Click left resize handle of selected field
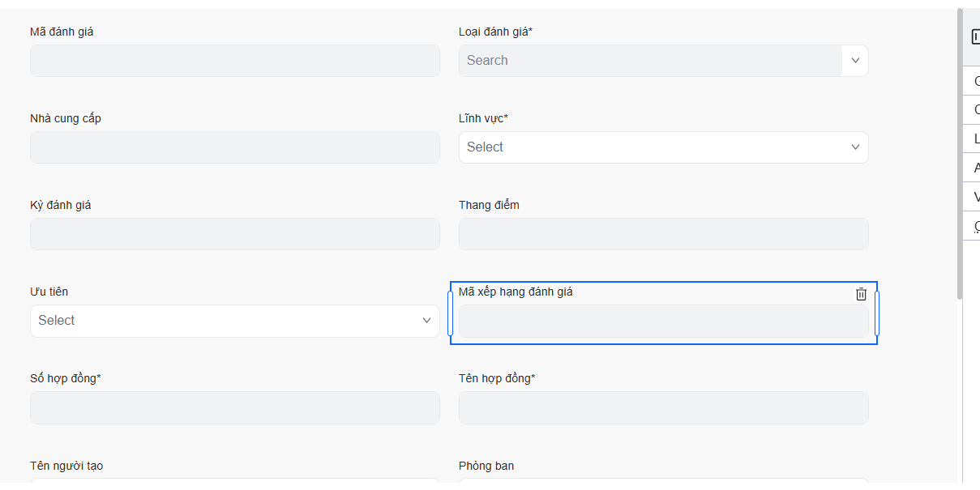 click(451, 313)
